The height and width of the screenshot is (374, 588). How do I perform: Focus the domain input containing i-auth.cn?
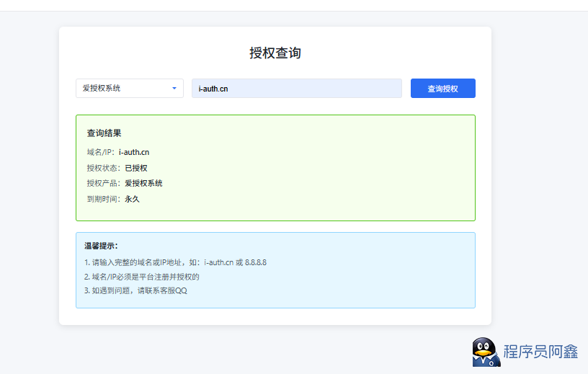point(296,89)
